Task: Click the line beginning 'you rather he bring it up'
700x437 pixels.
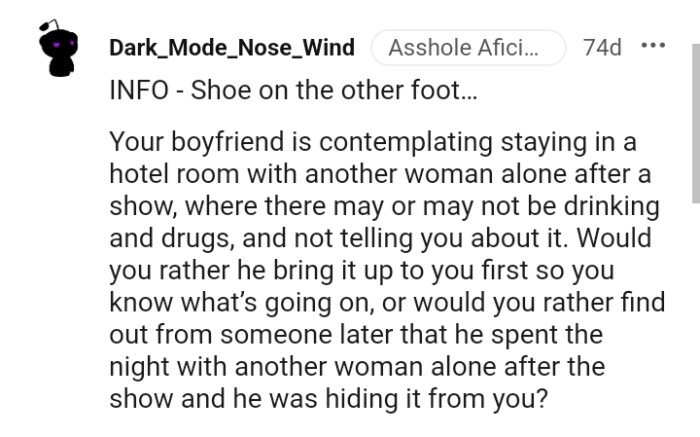Action: pyautogui.click(x=362, y=271)
